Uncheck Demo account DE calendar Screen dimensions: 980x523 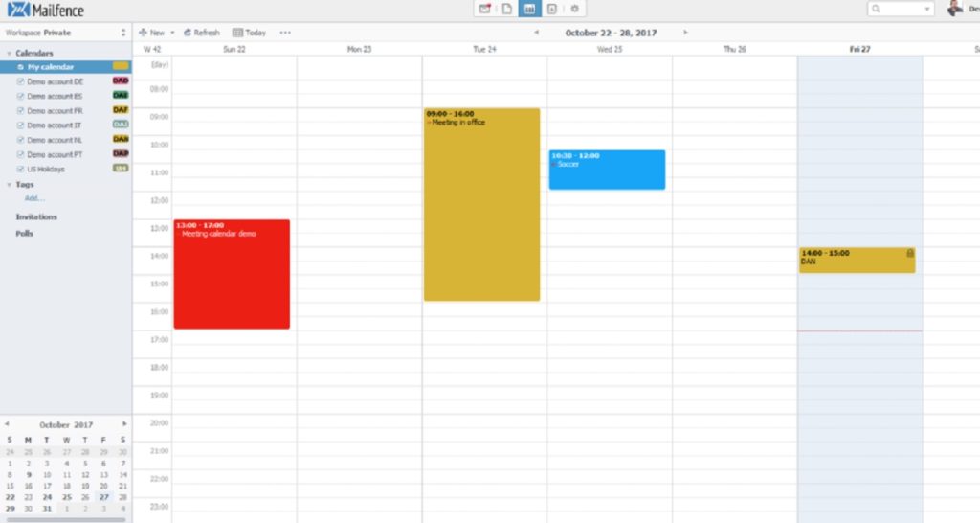[21, 82]
